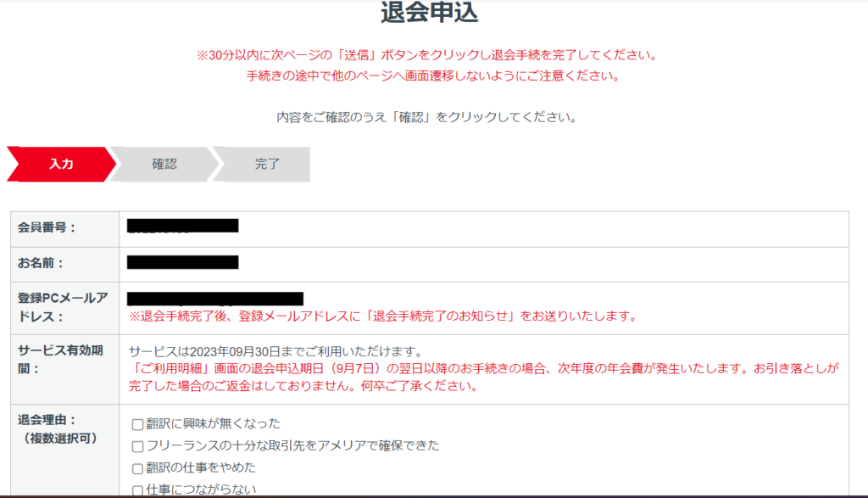Click the '退会申込' page heading
The image size is (868, 498).
[x=428, y=14]
